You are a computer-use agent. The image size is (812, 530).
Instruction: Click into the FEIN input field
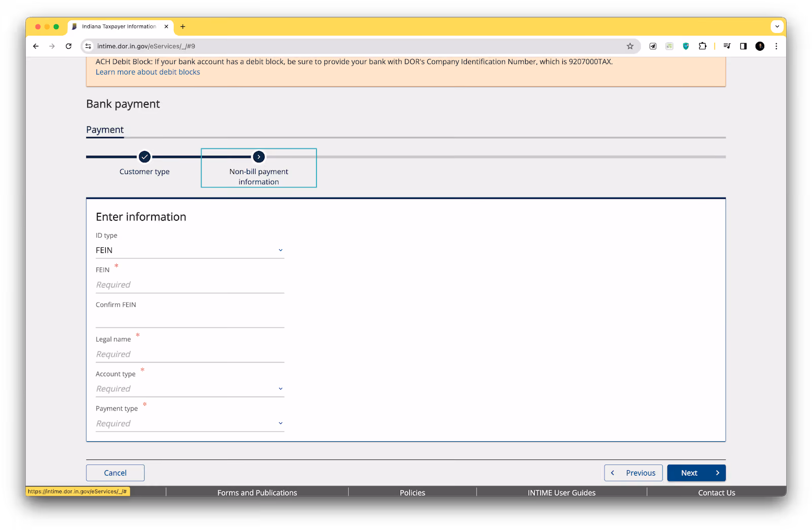(x=190, y=285)
